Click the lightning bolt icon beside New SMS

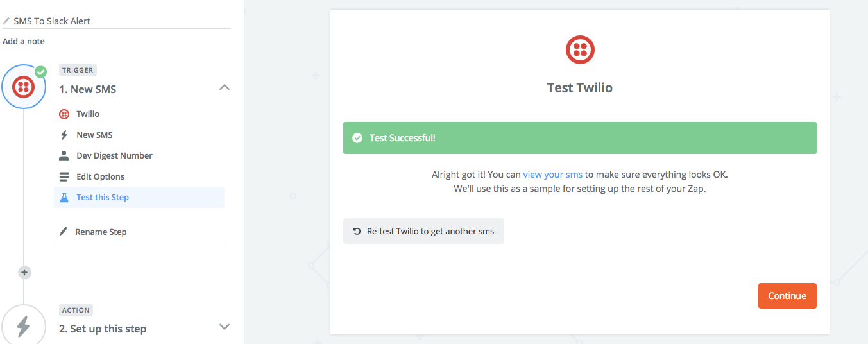[64, 135]
